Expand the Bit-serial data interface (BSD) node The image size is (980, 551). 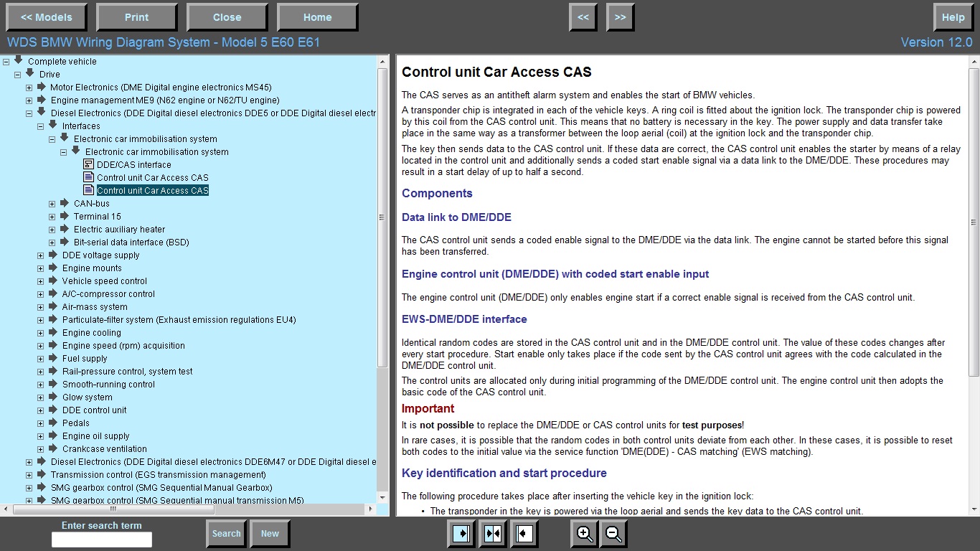[52, 242]
